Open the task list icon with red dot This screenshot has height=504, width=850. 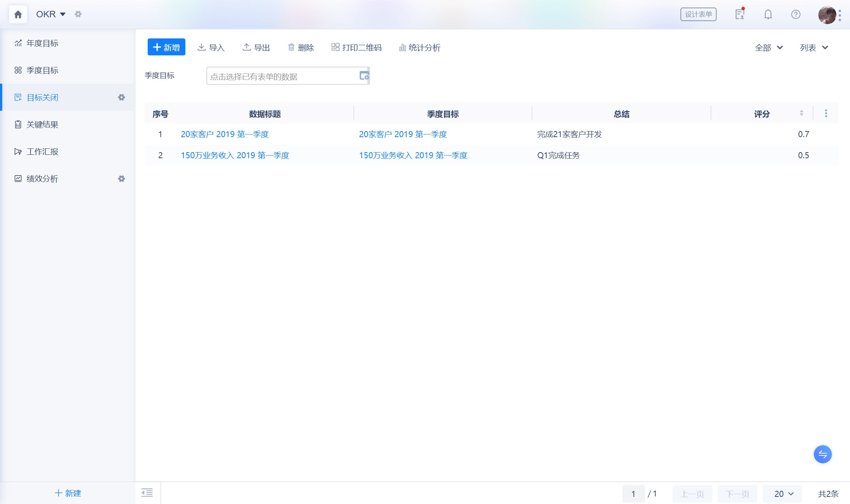pos(740,14)
